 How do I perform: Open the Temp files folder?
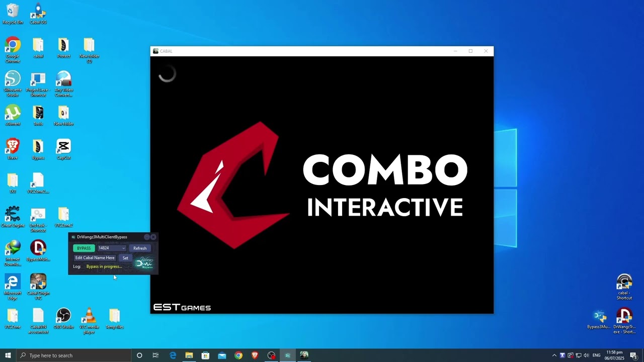click(114, 319)
